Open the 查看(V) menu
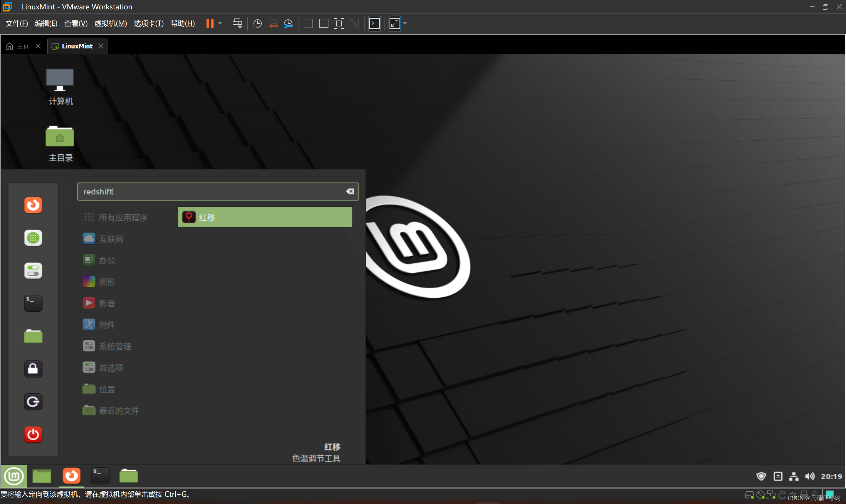This screenshot has height=504, width=846. [x=76, y=23]
